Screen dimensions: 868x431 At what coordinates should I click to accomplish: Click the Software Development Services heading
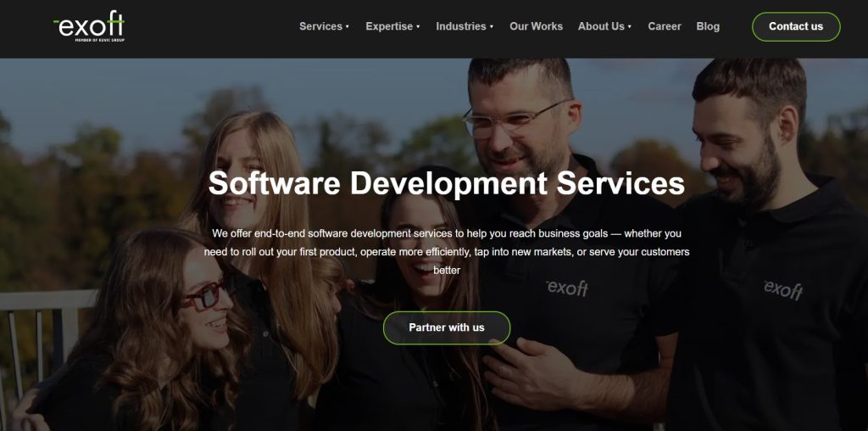click(x=446, y=183)
